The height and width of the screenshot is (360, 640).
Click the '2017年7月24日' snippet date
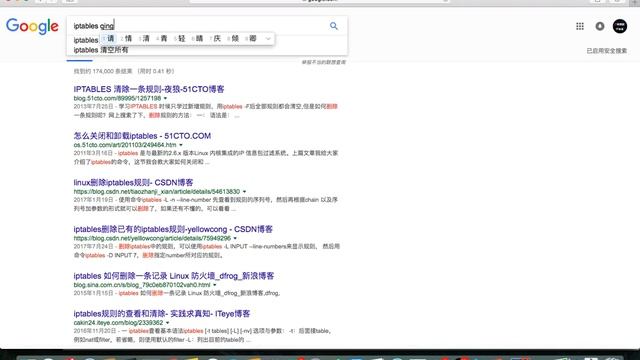[x=93, y=247]
